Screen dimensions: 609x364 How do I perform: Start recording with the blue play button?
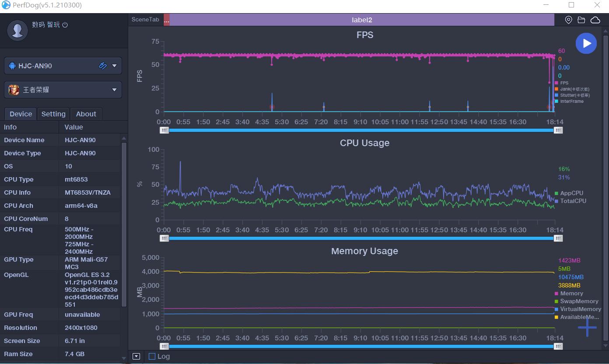tap(586, 43)
